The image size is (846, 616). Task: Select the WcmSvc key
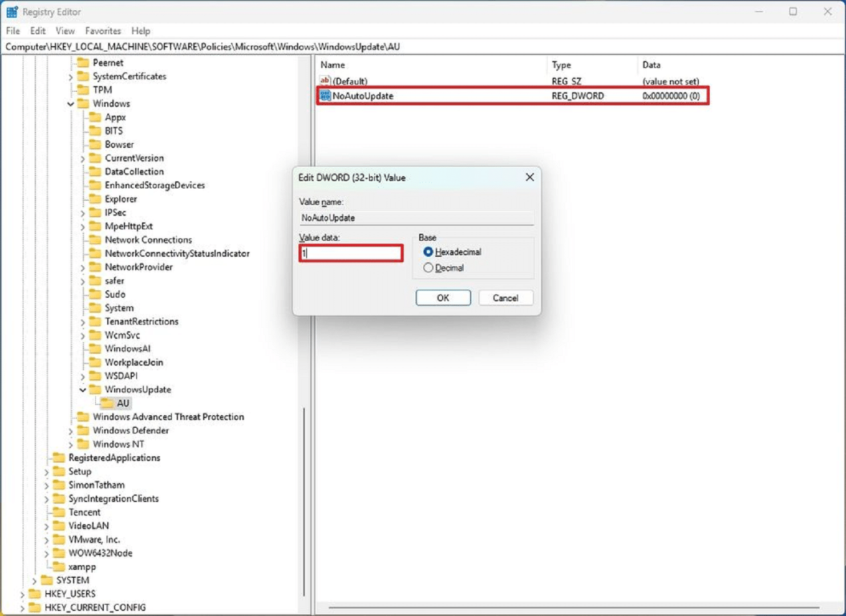click(122, 335)
